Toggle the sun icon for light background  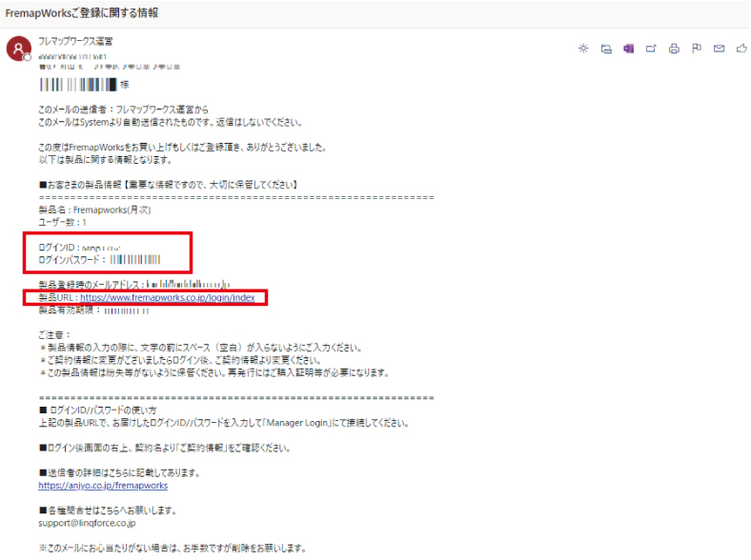tap(583, 49)
